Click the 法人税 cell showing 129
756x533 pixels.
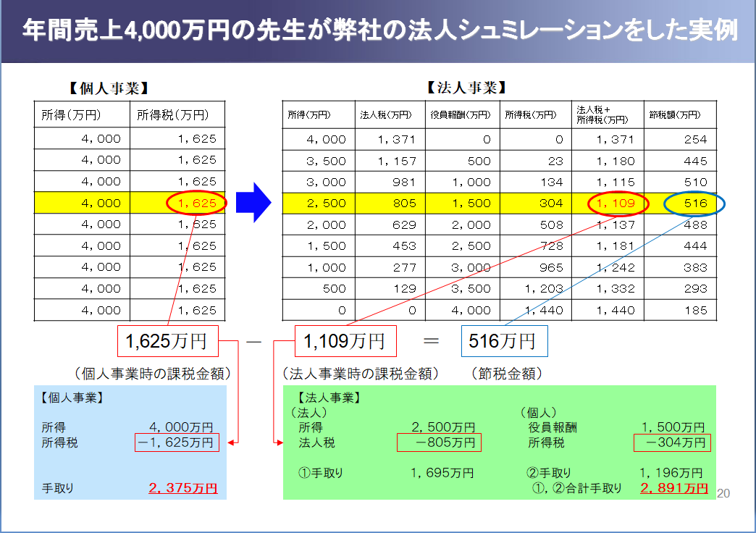click(x=390, y=288)
